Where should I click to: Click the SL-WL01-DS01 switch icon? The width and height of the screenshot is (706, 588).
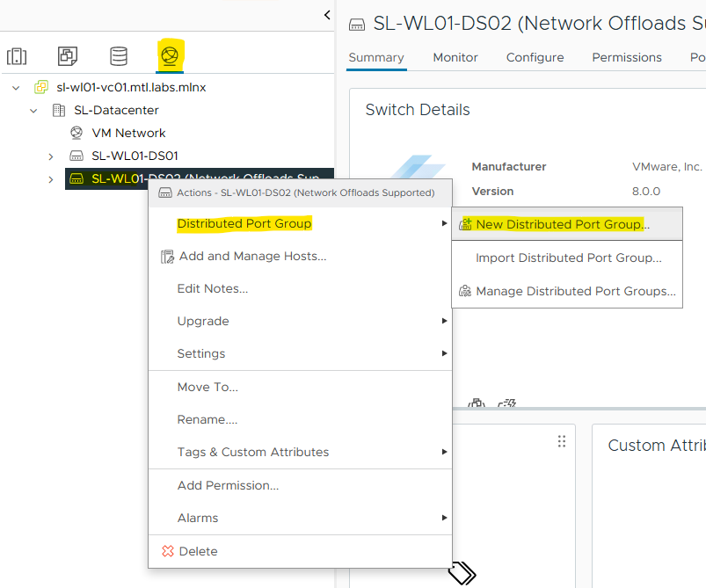tap(76, 156)
